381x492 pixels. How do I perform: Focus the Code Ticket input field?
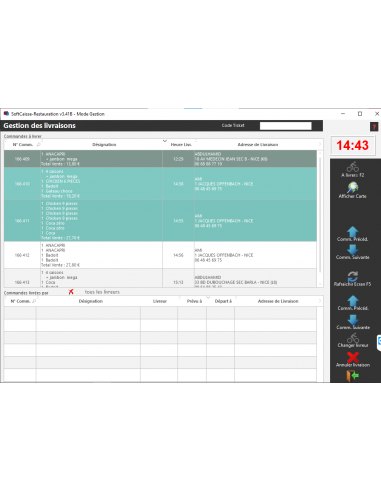(286, 126)
